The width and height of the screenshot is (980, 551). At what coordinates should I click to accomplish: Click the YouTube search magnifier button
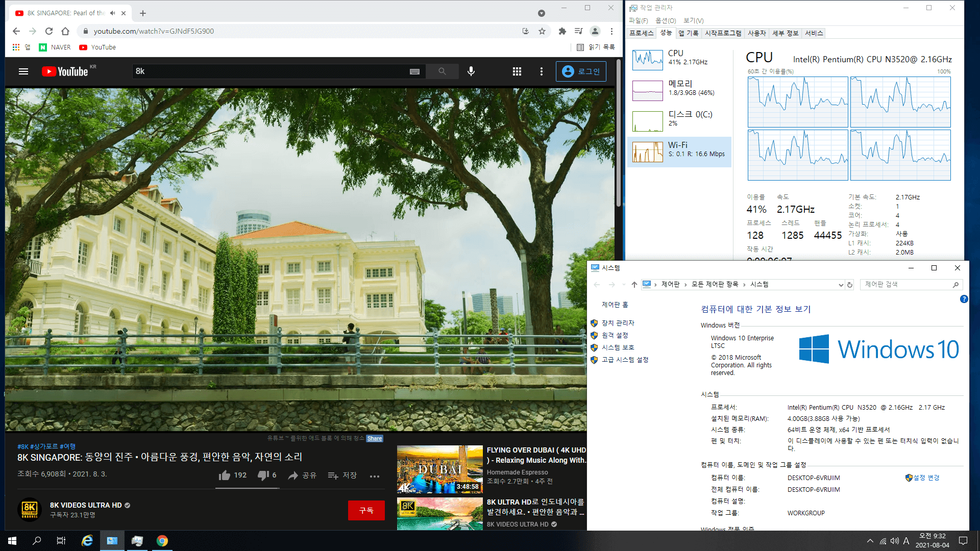[442, 71]
